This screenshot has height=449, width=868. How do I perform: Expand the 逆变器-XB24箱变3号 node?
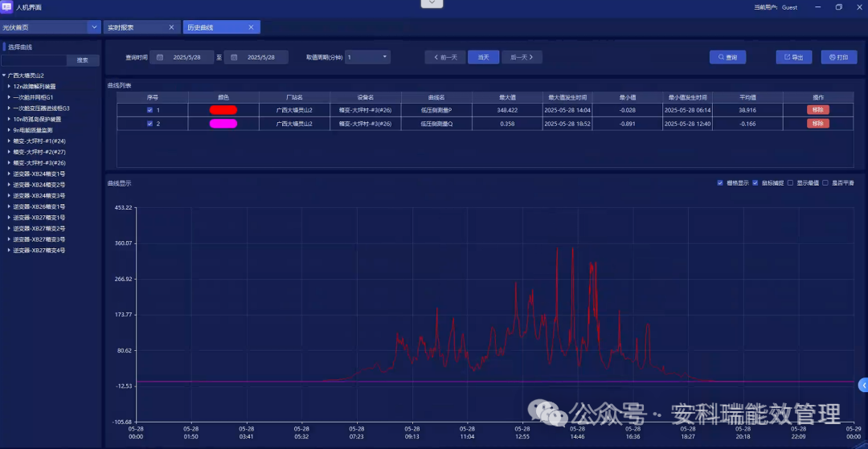point(9,196)
